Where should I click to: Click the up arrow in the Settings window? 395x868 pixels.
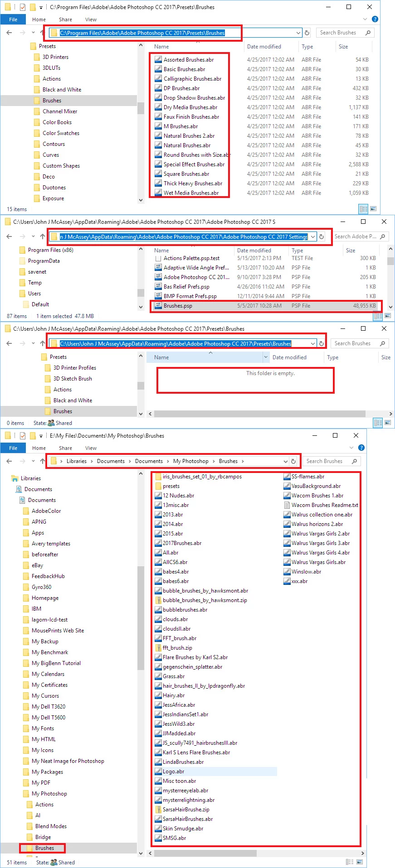(x=42, y=236)
